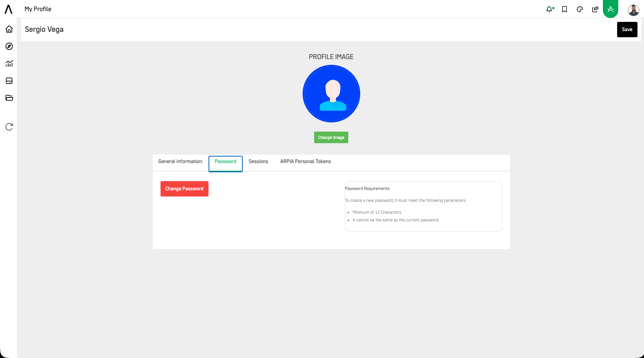Select the Password tab
This screenshot has height=358, width=644.
click(x=225, y=163)
